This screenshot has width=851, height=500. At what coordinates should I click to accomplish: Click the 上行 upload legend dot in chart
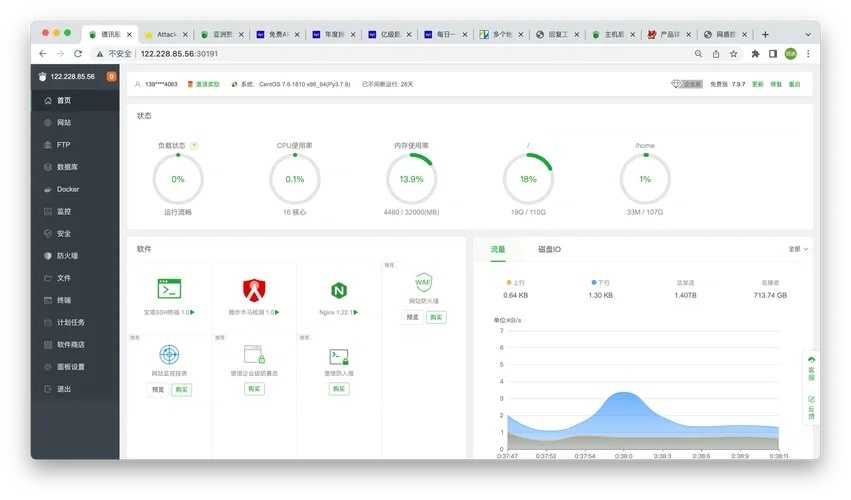509,283
